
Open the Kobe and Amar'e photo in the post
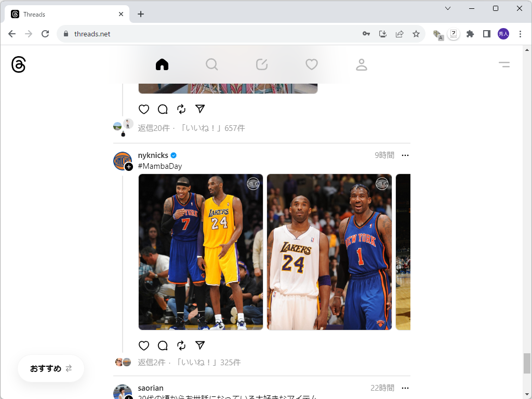pyautogui.click(x=329, y=252)
